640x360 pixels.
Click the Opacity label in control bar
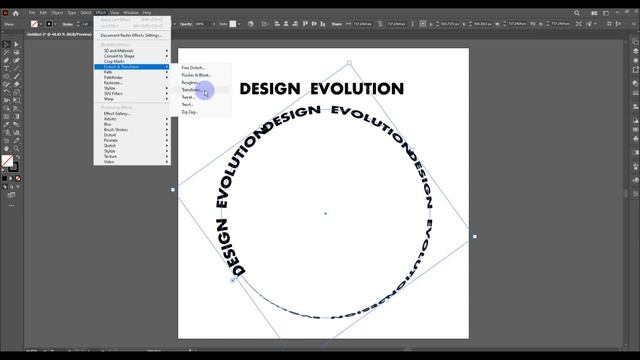tap(186, 24)
